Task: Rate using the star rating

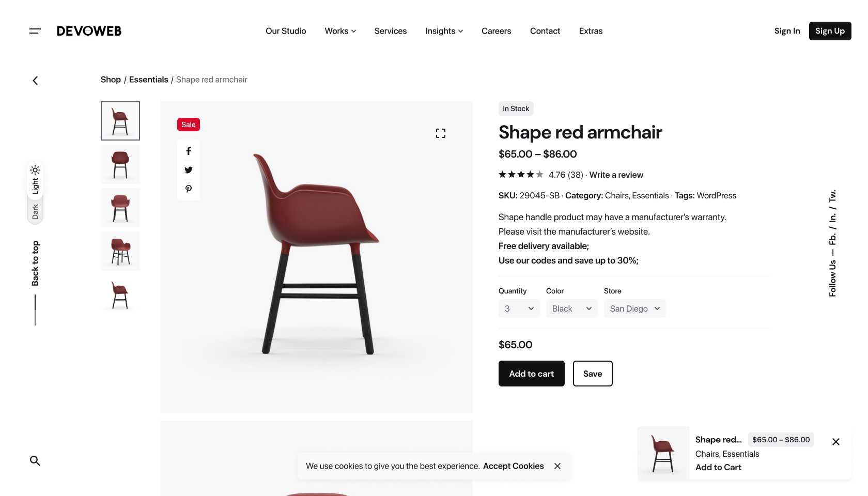Action: coord(521,175)
